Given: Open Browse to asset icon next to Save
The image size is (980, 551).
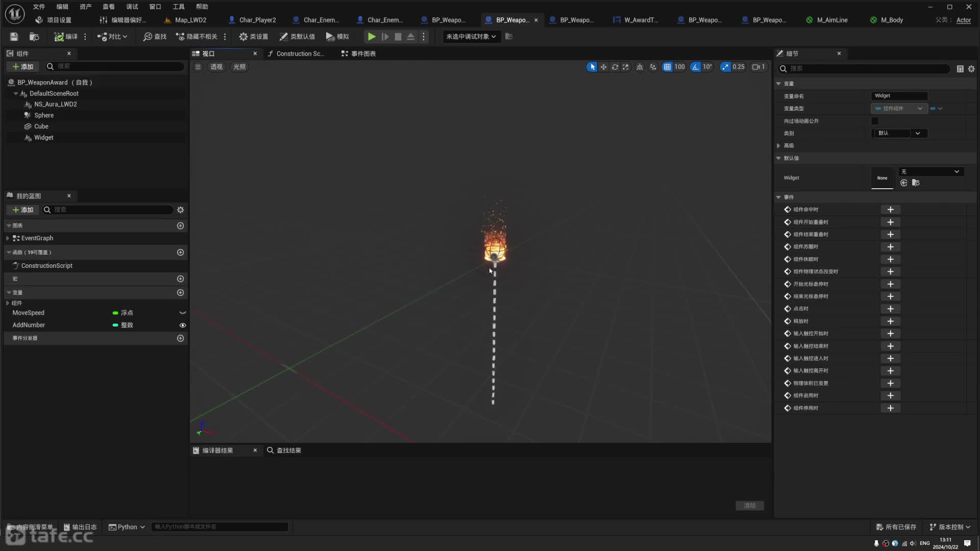Looking at the screenshot, I should click(x=34, y=37).
